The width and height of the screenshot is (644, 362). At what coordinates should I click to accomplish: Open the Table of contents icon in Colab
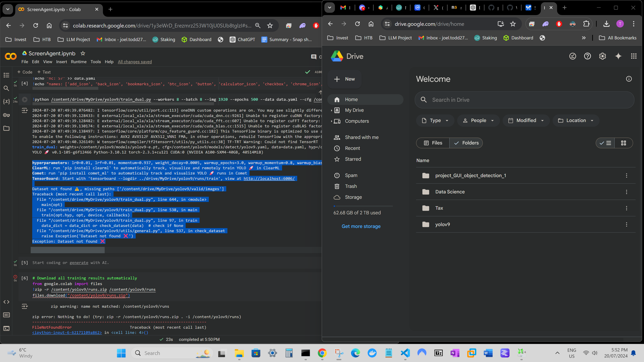pyautogui.click(x=6, y=75)
